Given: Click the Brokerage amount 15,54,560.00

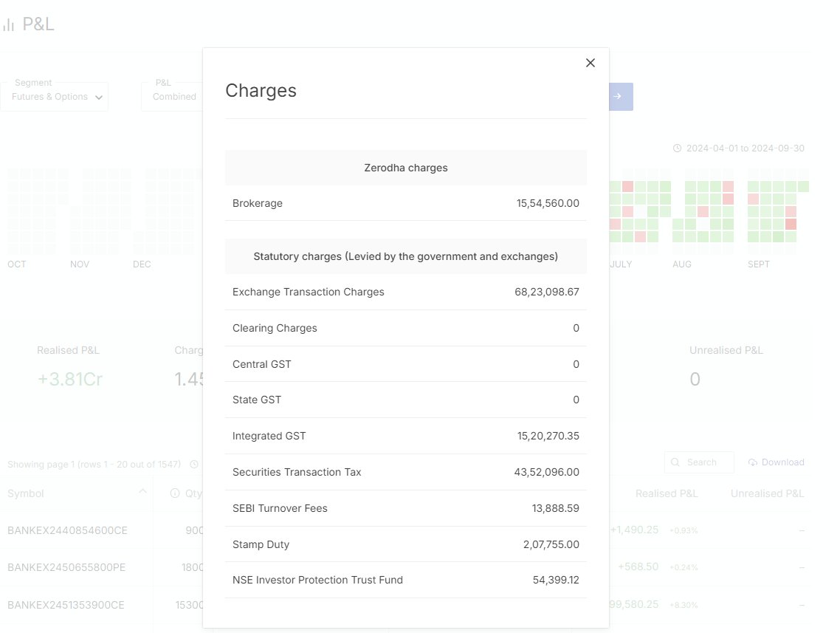Looking at the screenshot, I should pyautogui.click(x=548, y=203).
